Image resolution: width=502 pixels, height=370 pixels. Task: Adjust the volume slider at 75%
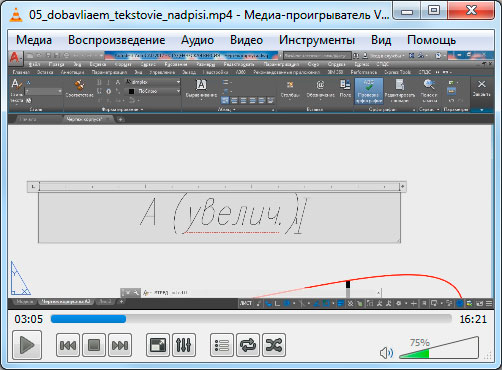click(x=439, y=348)
